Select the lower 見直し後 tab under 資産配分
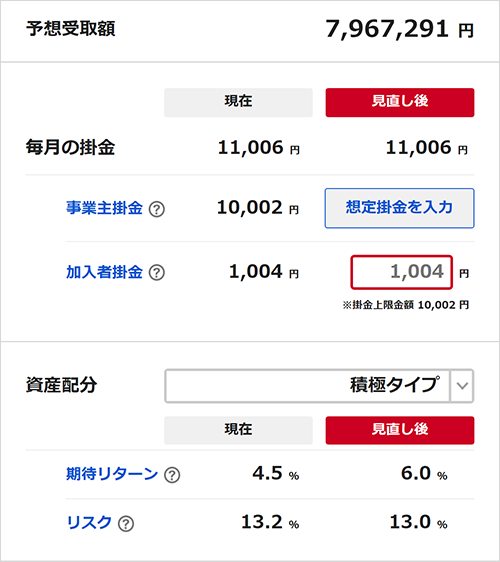 pos(400,430)
